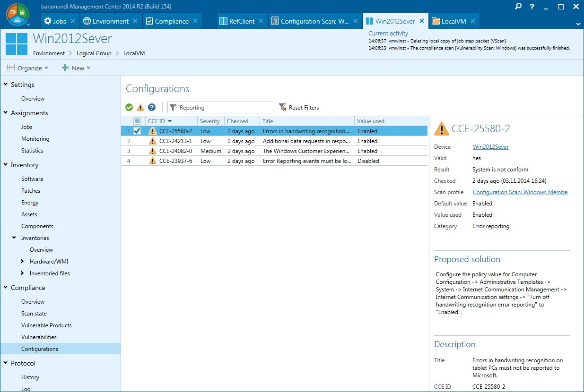The image size is (584, 392).
Task: Collapse the Compliance section in the sidebar
Action: pyautogui.click(x=6, y=288)
